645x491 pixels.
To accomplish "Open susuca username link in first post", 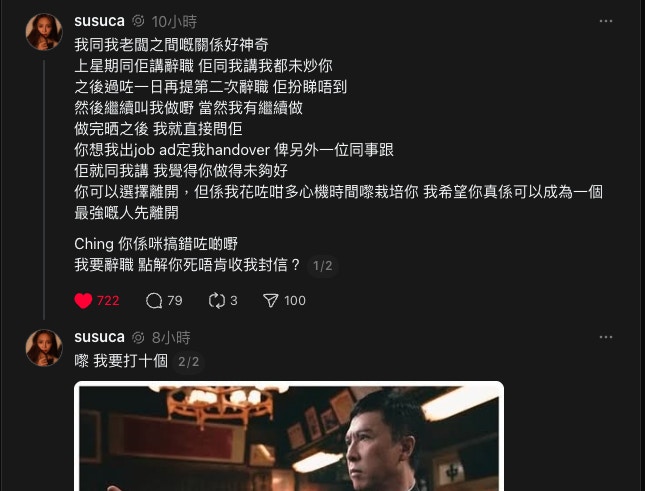I will [100, 21].
